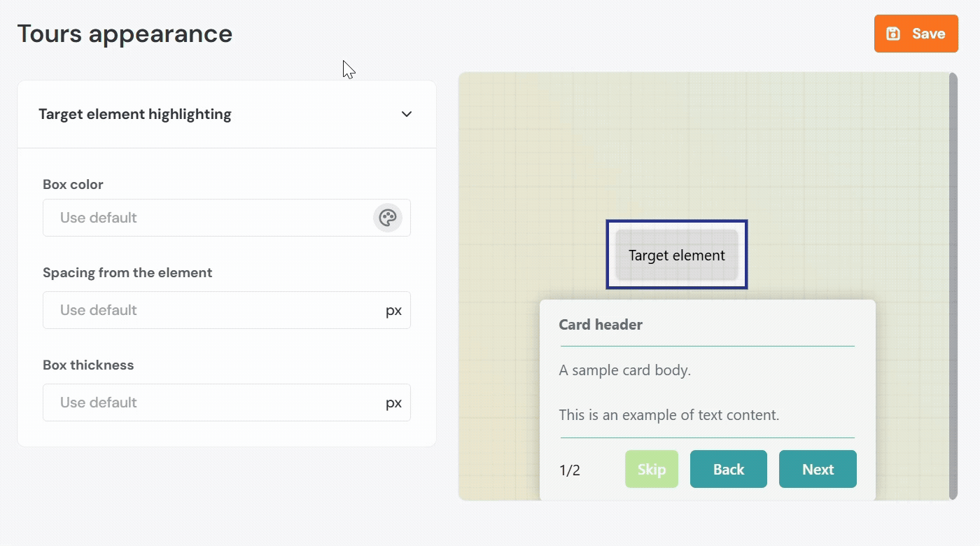Image resolution: width=980 pixels, height=546 pixels.
Task: Click the floppy disk icon on Save
Action: pyautogui.click(x=893, y=34)
